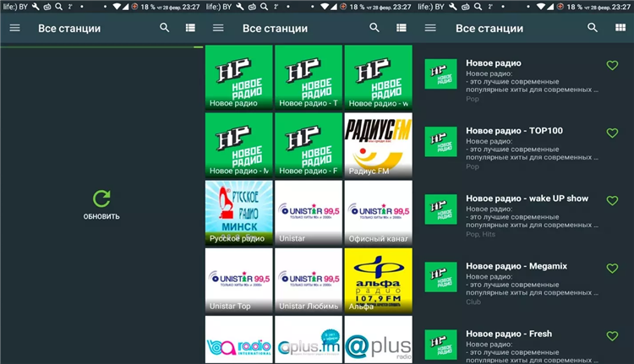This screenshot has height=364, width=634.
Task: Open Unistar Top tile
Action: [239, 280]
